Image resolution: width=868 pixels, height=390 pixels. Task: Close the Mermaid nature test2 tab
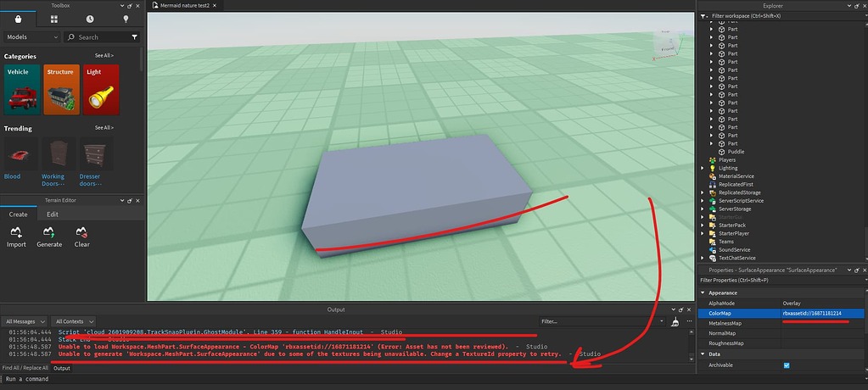[x=215, y=6]
